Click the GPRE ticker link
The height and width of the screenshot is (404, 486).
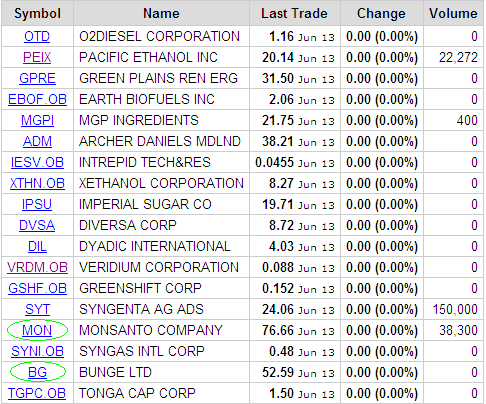tap(37, 78)
